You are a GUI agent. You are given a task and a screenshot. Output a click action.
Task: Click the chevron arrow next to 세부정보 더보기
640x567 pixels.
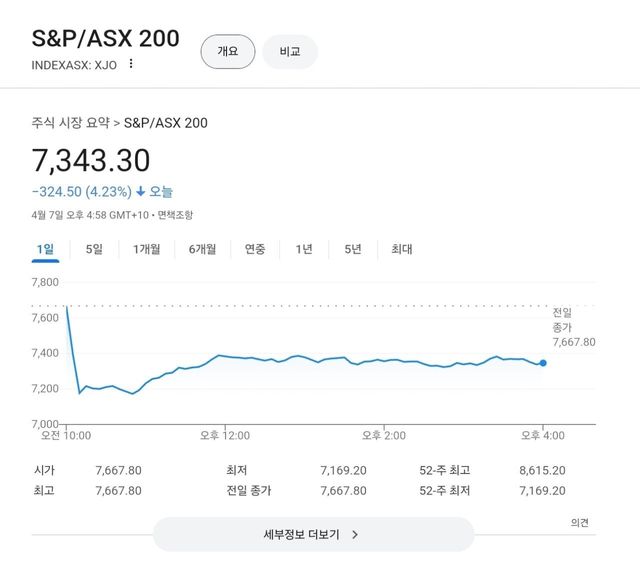point(355,534)
